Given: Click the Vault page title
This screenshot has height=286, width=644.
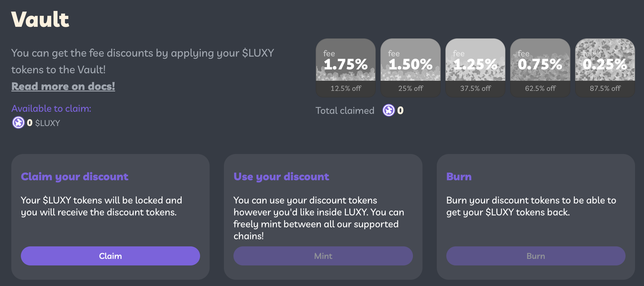Looking at the screenshot, I should [x=40, y=20].
